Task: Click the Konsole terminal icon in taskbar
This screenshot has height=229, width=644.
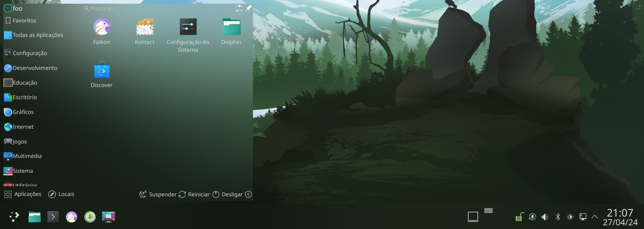Action: (53, 217)
